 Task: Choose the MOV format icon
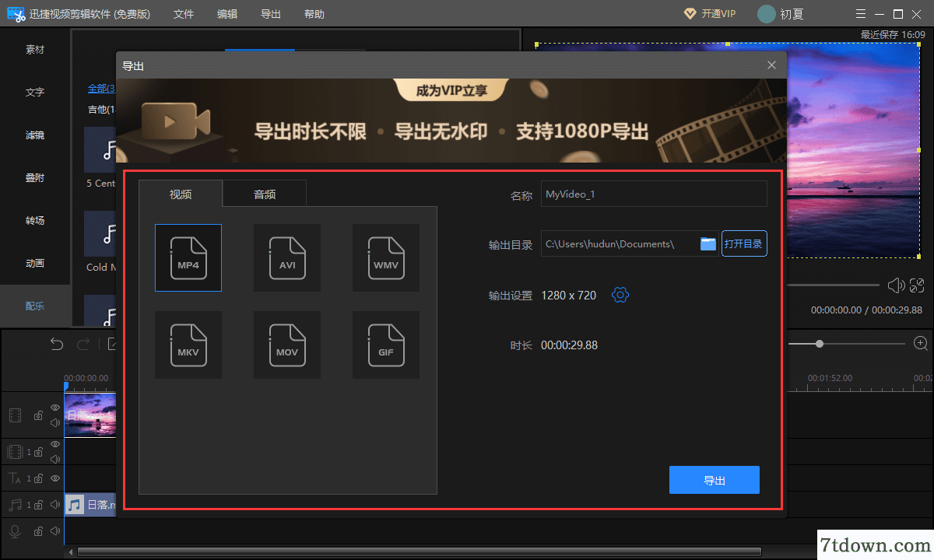(x=287, y=345)
